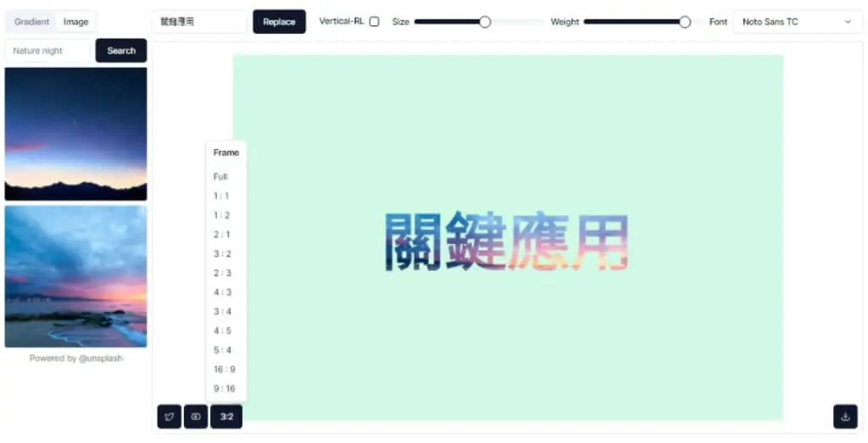The image size is (868, 443).
Task: Select the sunset beach thumbnail
Action: coord(75,276)
